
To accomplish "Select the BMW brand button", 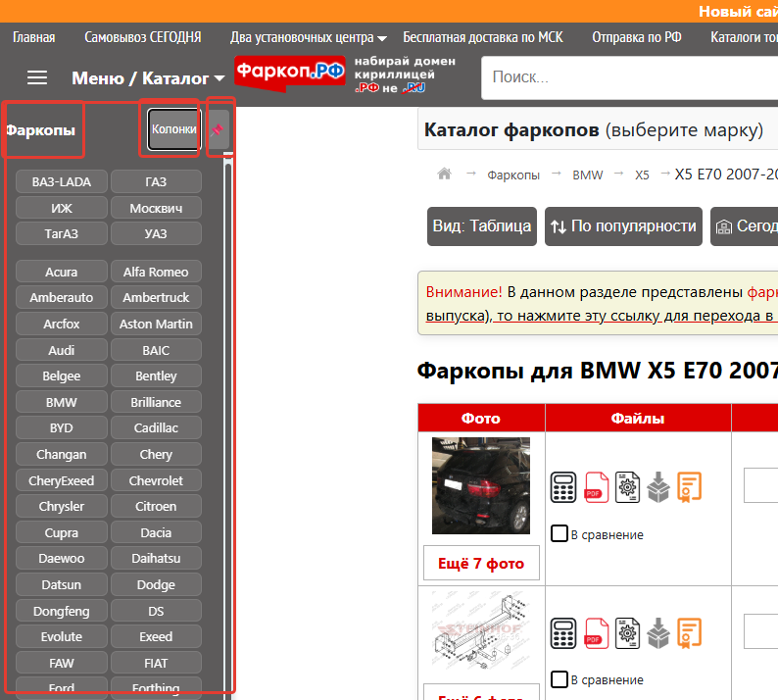I will point(62,402).
